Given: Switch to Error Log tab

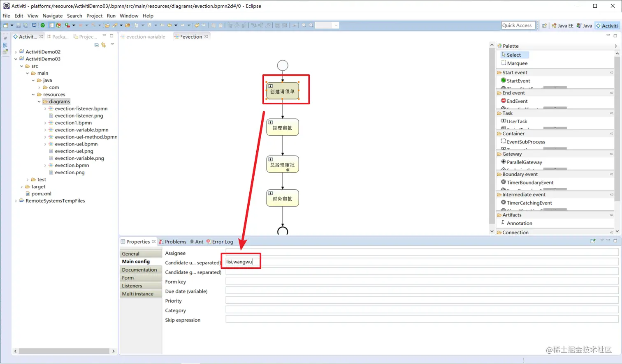Looking at the screenshot, I should (x=220, y=242).
